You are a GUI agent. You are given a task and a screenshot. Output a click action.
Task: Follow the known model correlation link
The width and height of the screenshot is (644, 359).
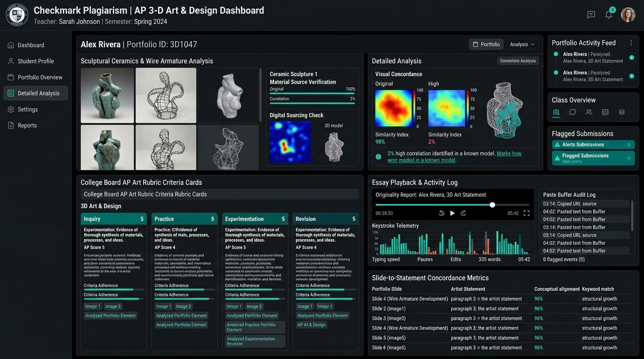pos(454,157)
